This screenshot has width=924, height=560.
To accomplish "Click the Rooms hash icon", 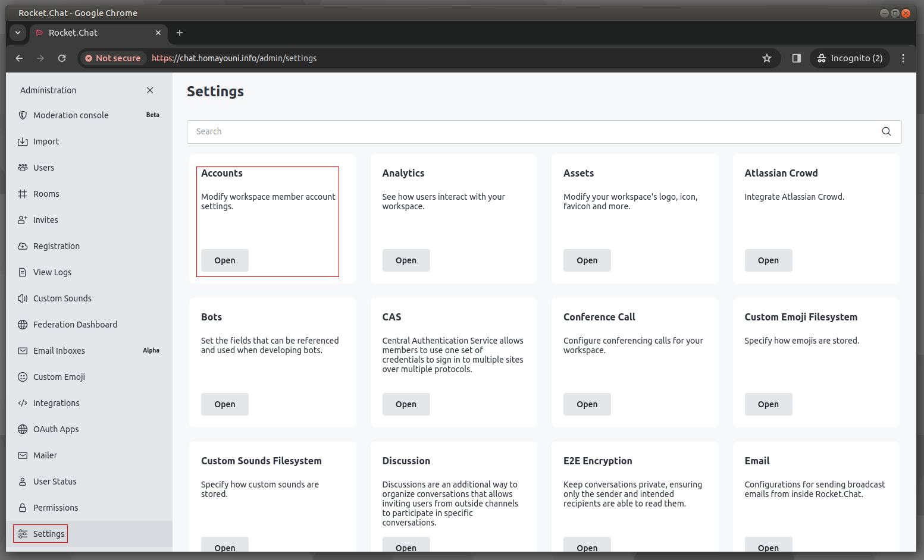I will click(x=23, y=194).
